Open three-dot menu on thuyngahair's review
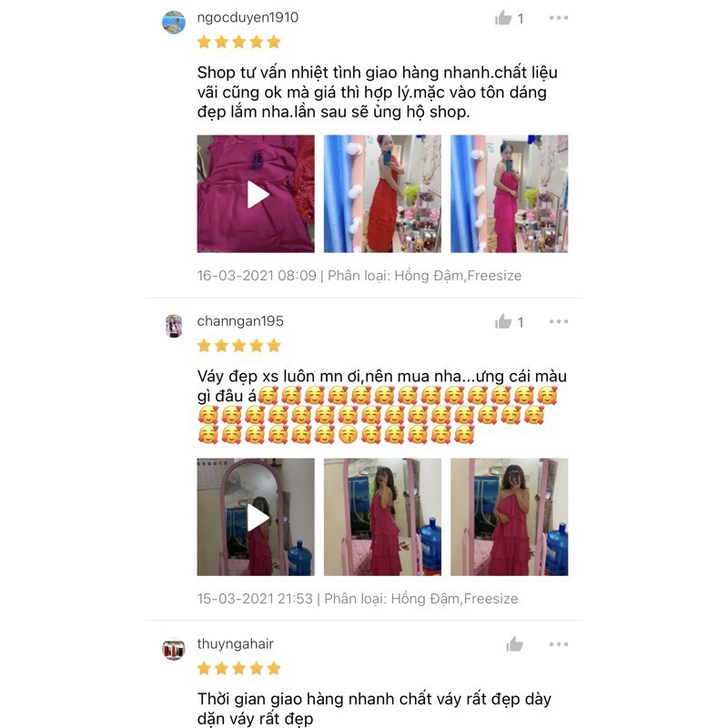Viewport: 728px width, 728px height. pos(559,644)
